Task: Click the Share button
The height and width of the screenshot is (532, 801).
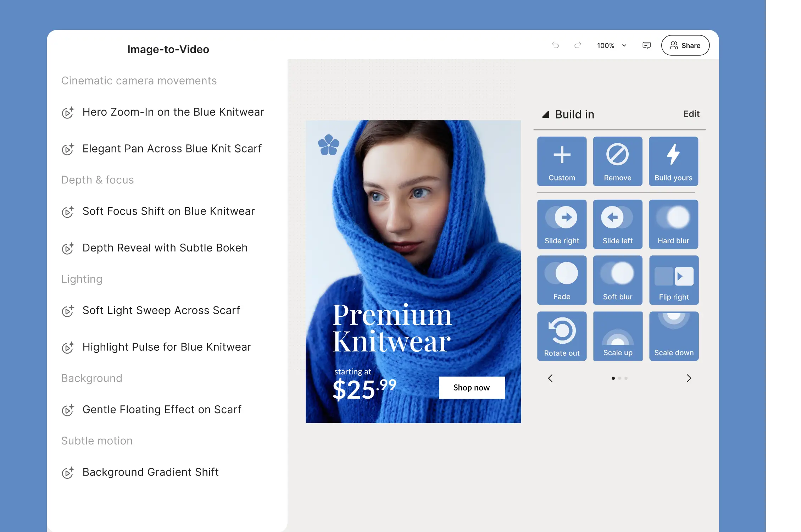Action: (685, 45)
